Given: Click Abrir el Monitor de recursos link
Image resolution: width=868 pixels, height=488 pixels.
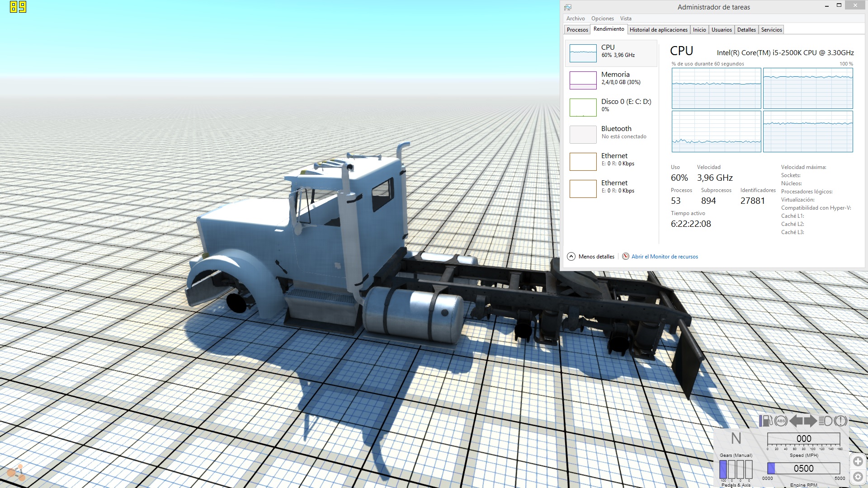Looking at the screenshot, I should click(665, 257).
